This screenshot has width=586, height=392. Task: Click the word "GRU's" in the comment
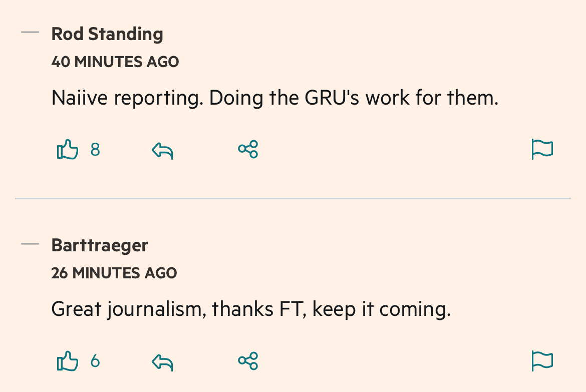pos(332,98)
